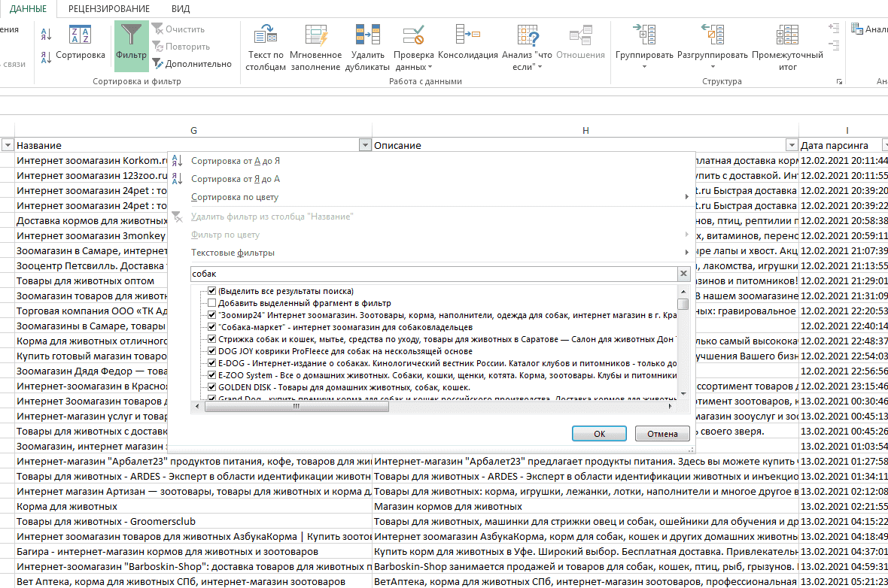The height and width of the screenshot is (588, 888).
Task: Click the Filter funnel button
Action: [x=132, y=46]
